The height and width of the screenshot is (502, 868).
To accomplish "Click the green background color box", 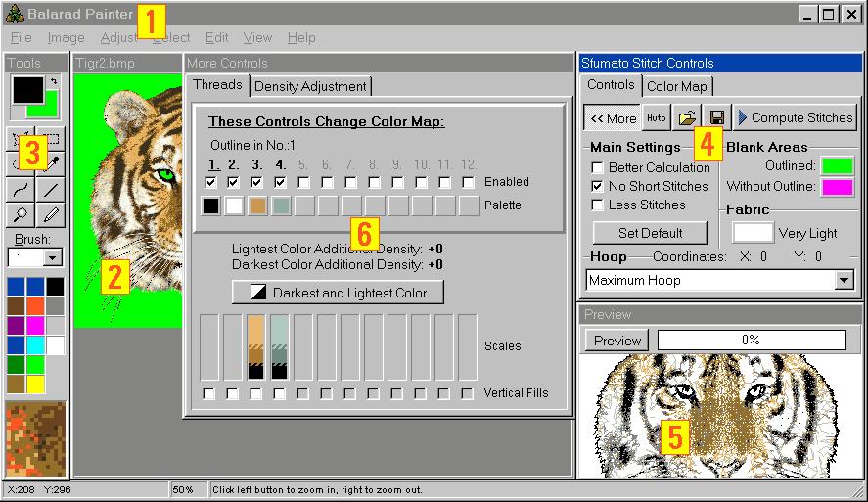I will (x=48, y=109).
